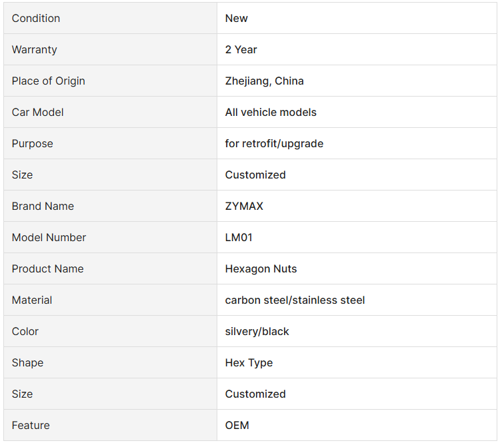The width and height of the screenshot is (504, 447).
Task: Click the silvery/black color value
Action: [257, 331]
